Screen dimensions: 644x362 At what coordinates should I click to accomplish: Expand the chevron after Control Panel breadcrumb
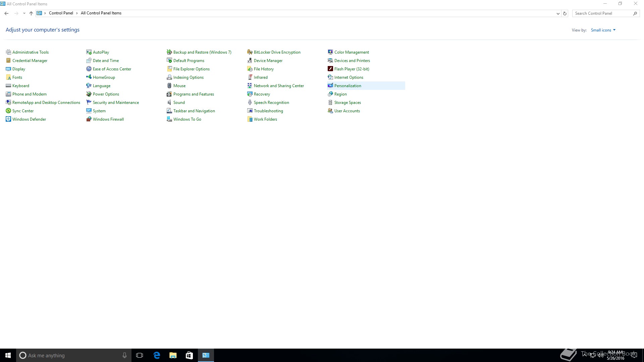pyautogui.click(x=77, y=13)
